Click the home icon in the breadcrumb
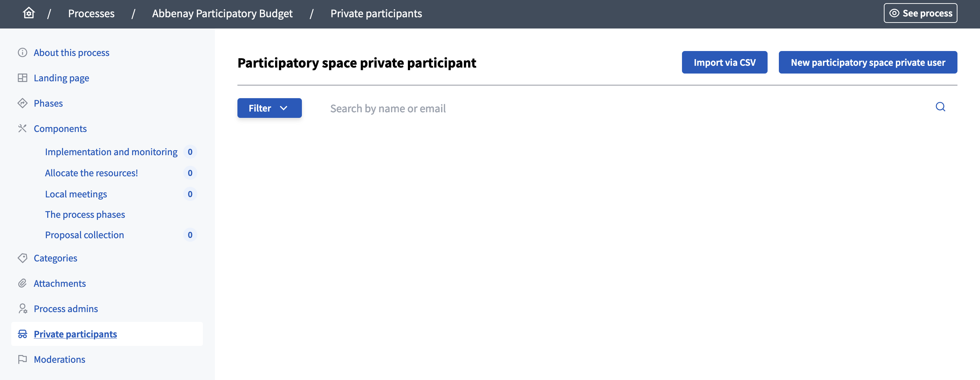This screenshot has width=980, height=380. click(29, 13)
